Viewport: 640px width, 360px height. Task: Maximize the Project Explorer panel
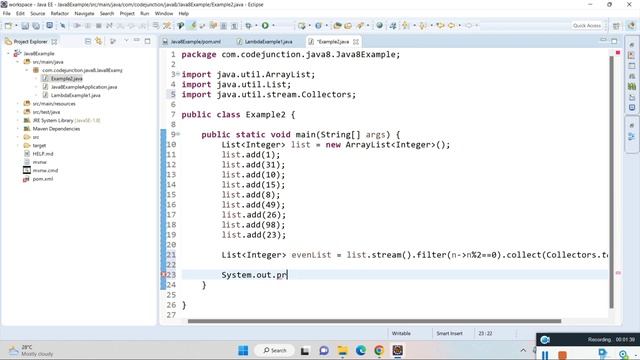click(147, 41)
